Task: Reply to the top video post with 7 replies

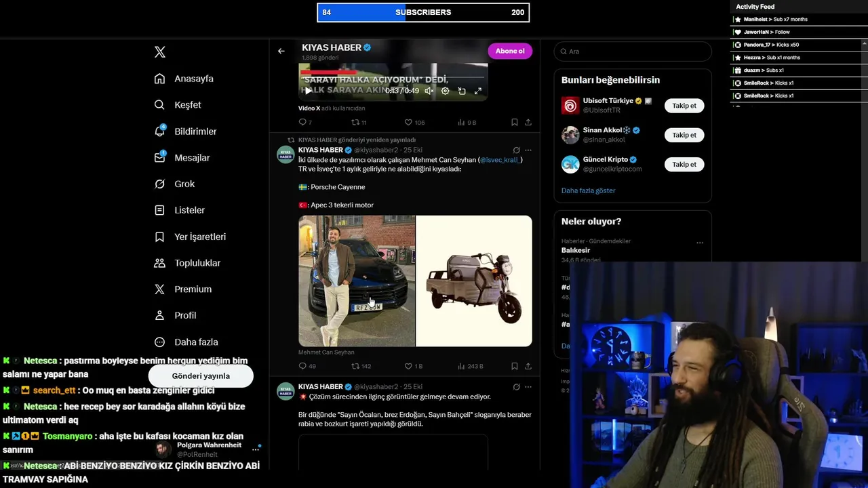Action: click(305, 123)
